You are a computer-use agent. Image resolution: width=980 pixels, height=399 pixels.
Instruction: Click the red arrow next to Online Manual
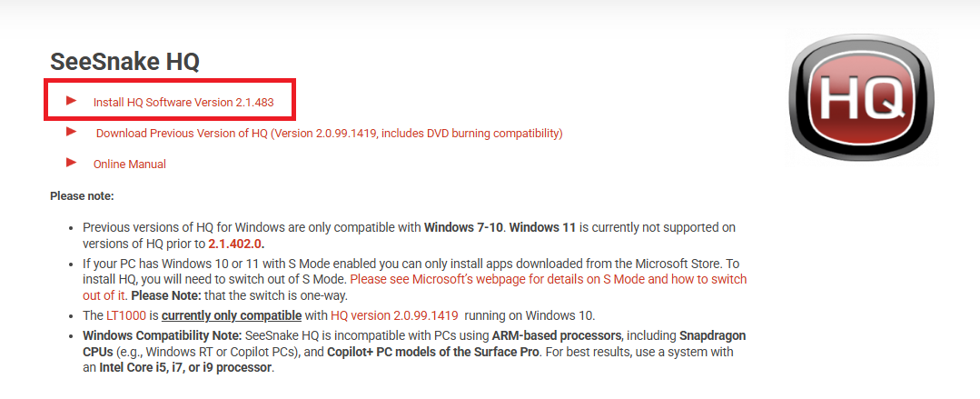pyautogui.click(x=71, y=164)
